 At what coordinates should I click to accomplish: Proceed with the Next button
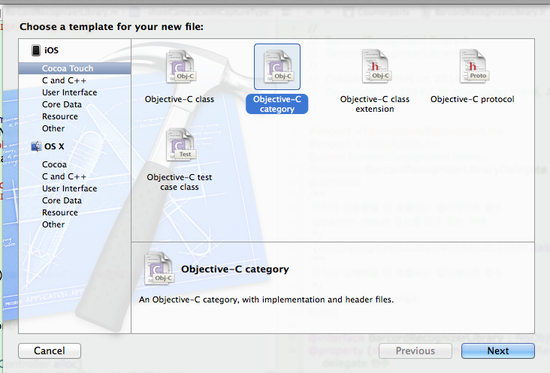(498, 351)
